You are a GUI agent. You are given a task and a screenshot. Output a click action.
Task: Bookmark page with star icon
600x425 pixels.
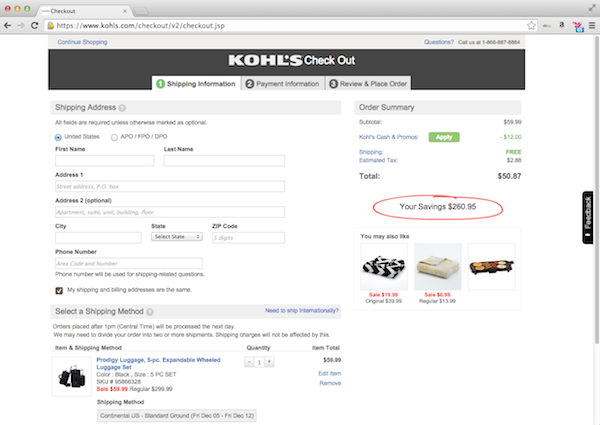point(531,26)
